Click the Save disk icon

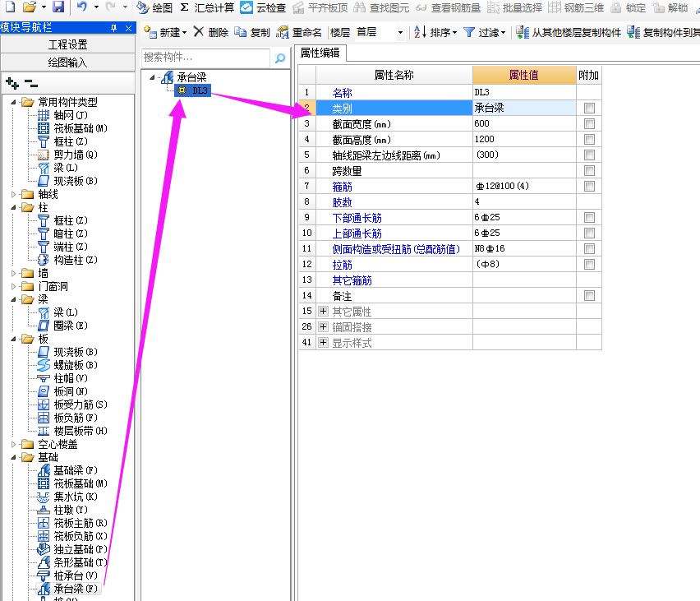click(x=58, y=7)
